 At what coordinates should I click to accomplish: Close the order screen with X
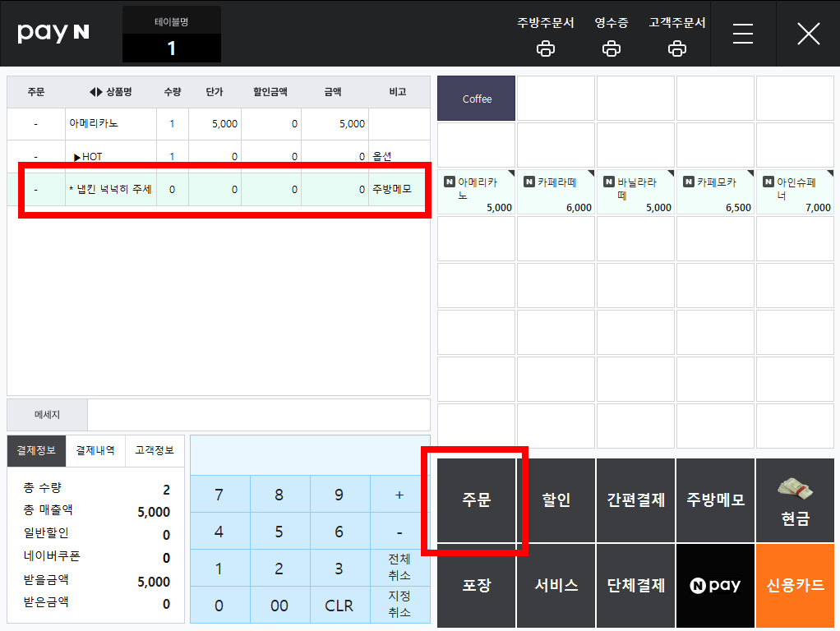click(809, 33)
